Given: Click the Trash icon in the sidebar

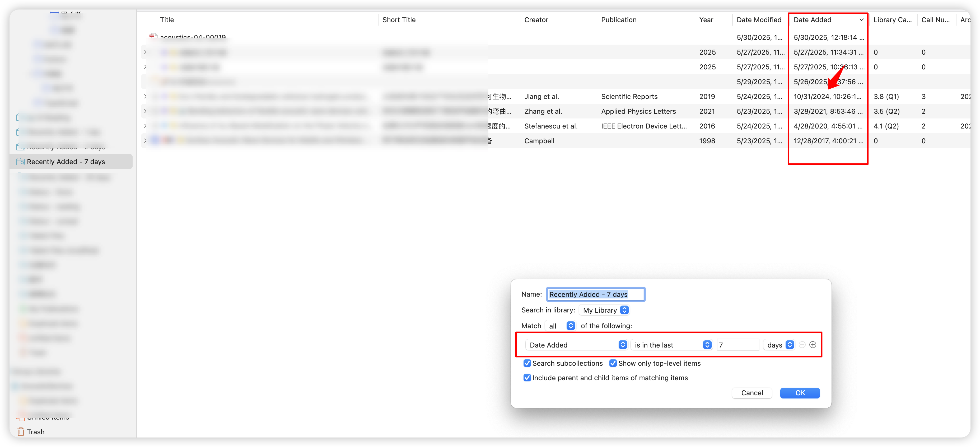Looking at the screenshot, I should point(21,432).
